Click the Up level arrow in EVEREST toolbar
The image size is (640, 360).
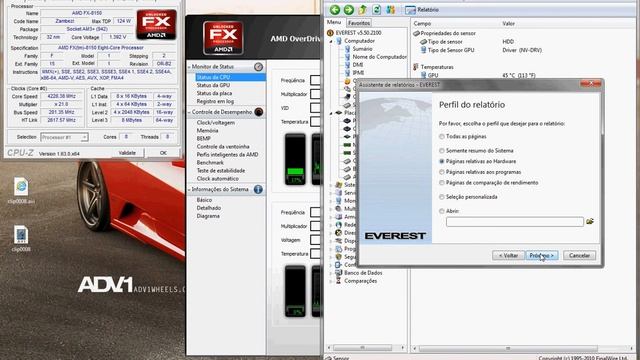click(x=362, y=10)
